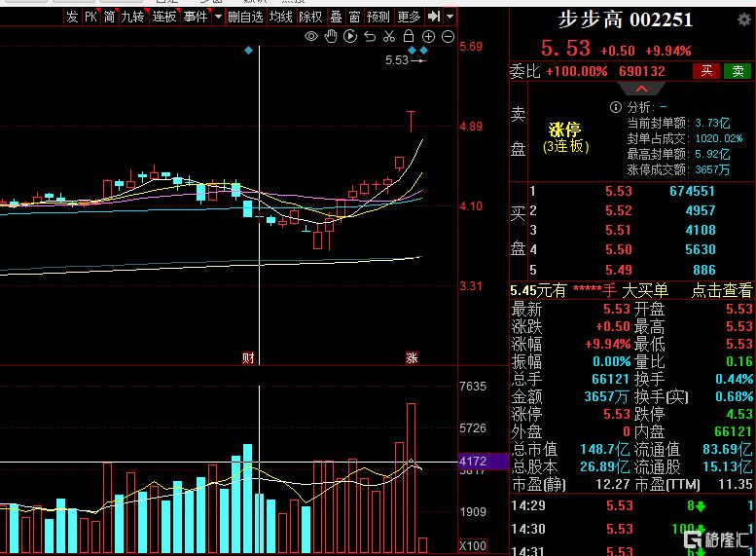This screenshot has height=556, width=756.
Task: Open the far-right toolbar dropdown arrow
Action: (450, 17)
